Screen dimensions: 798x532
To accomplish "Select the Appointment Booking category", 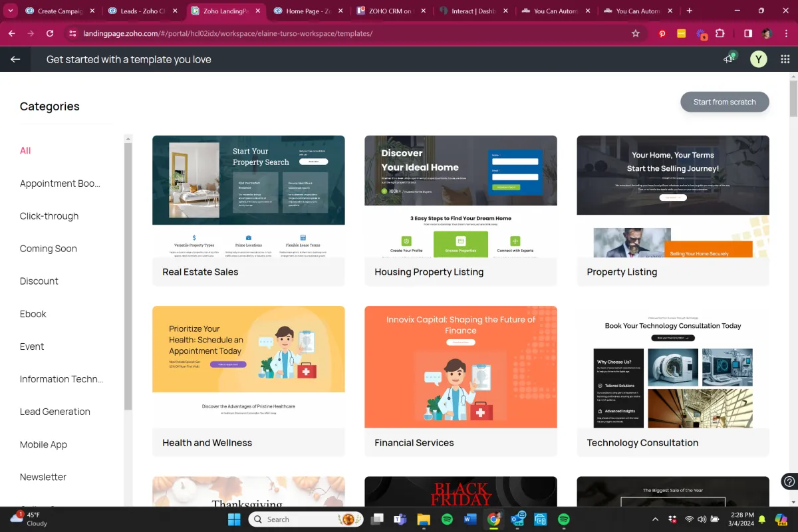I will click(x=61, y=184).
